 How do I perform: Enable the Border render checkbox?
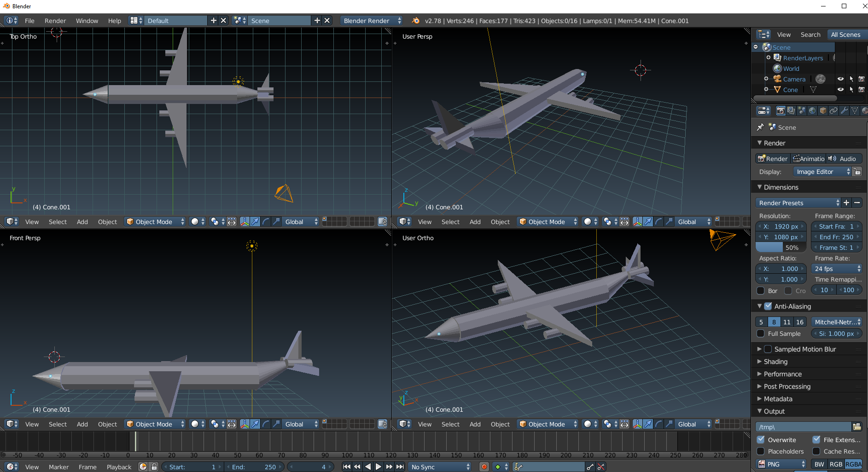[761, 291]
